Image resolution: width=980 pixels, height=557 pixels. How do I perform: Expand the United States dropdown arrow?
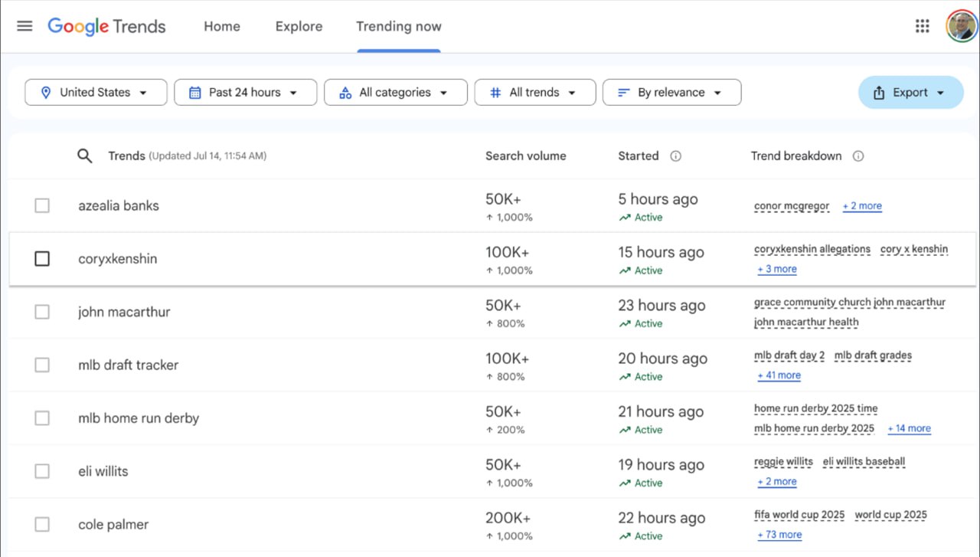pos(143,93)
